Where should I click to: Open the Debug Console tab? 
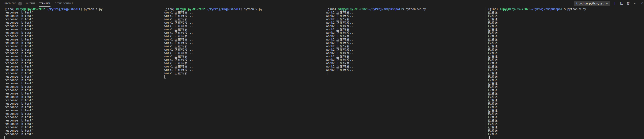coord(64,4)
